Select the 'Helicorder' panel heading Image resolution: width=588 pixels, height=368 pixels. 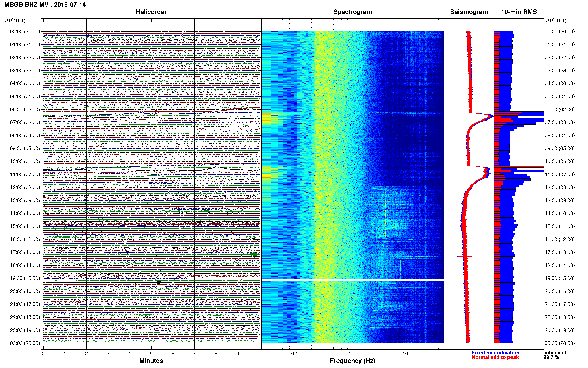pyautogui.click(x=151, y=12)
